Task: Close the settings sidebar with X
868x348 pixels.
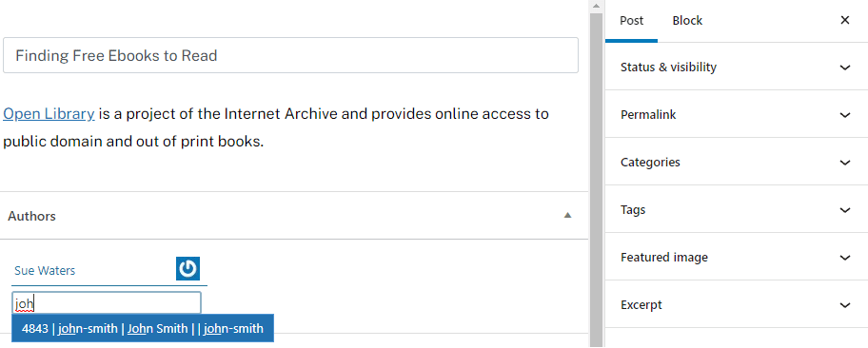Action: [x=845, y=21]
